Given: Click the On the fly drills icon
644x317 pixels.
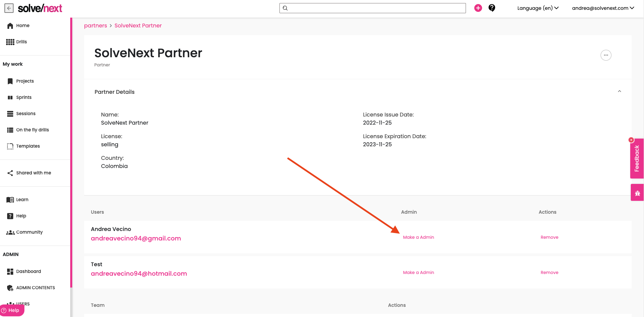Looking at the screenshot, I should pos(10,130).
